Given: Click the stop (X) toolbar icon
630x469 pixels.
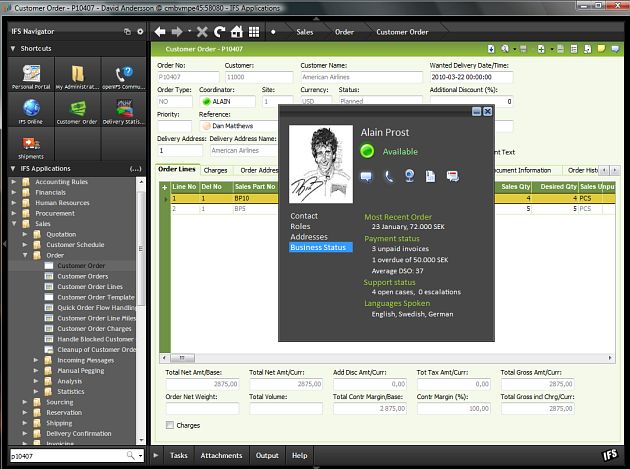Looking at the screenshot, I should [x=202, y=32].
